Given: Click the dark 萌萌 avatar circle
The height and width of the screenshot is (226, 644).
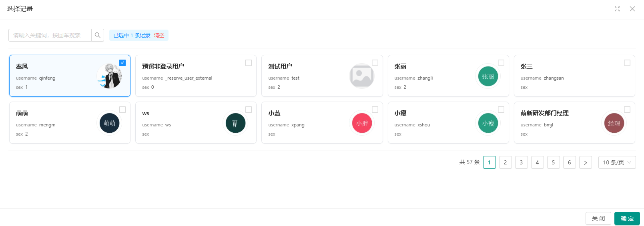Looking at the screenshot, I should coord(109,123).
